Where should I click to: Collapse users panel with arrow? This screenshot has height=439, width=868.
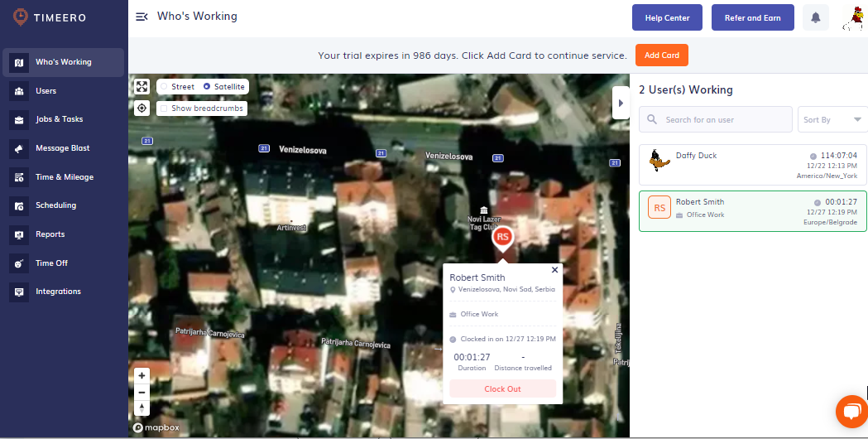point(621,103)
